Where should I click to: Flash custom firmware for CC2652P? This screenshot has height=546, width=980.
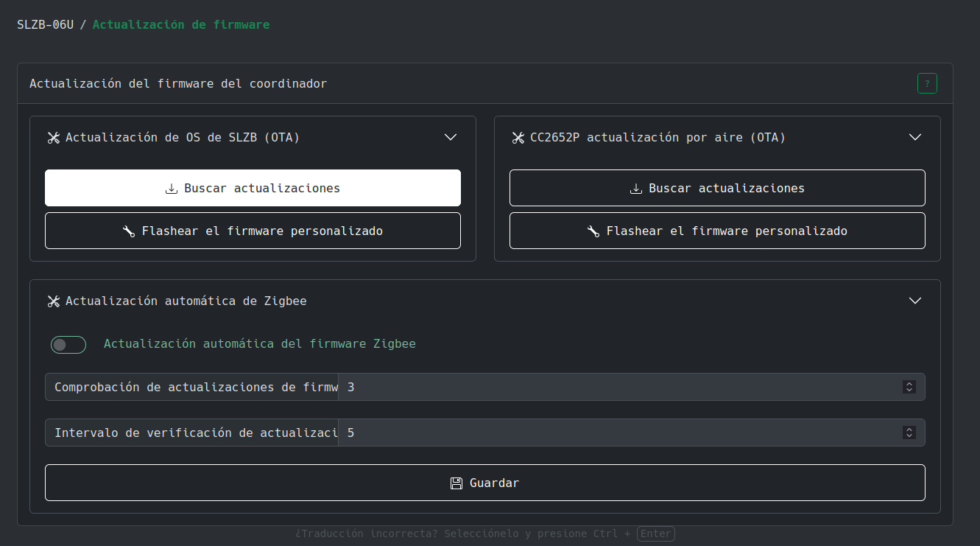[x=717, y=231]
